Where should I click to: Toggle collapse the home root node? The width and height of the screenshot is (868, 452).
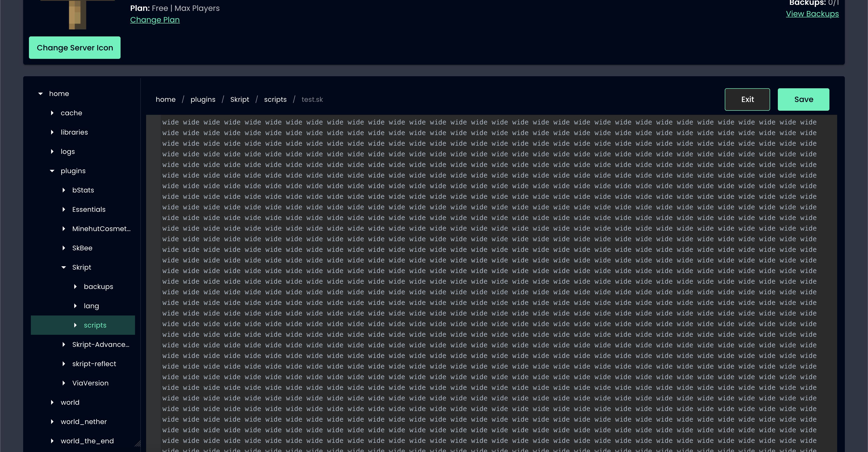click(41, 94)
